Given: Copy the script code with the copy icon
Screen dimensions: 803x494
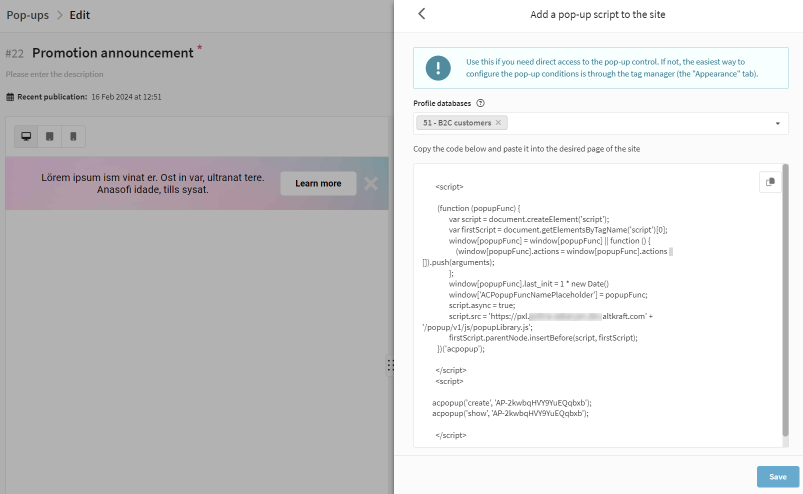Looking at the screenshot, I should click(770, 182).
